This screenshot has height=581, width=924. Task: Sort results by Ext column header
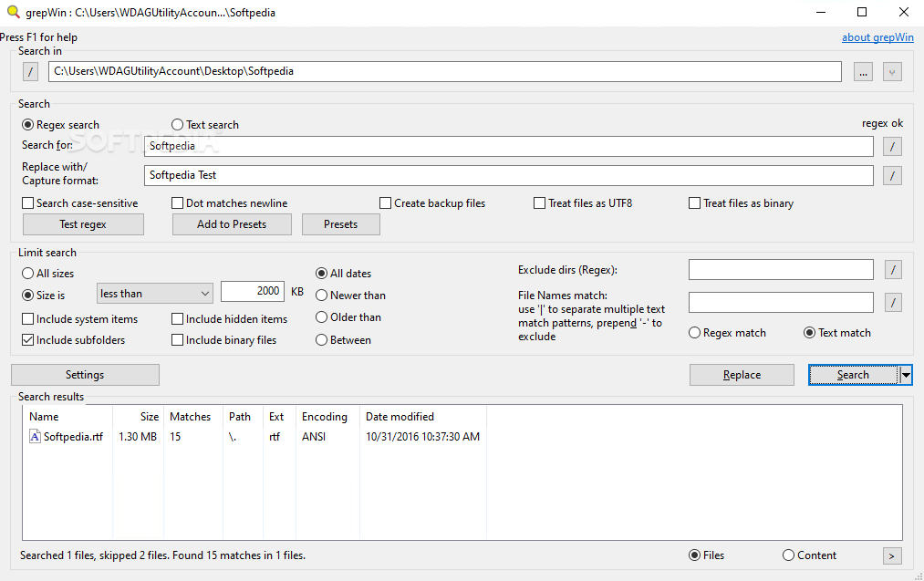click(279, 417)
